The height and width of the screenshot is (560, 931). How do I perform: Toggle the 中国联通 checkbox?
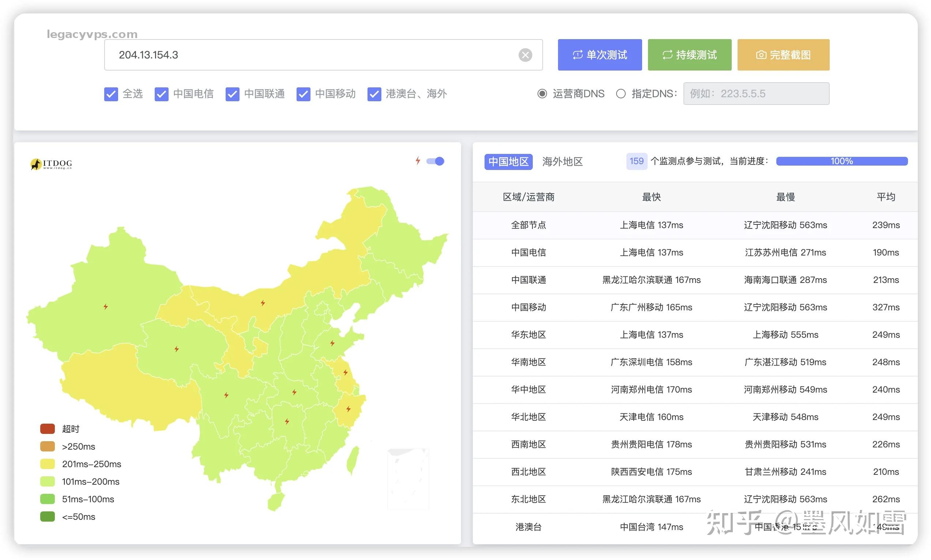click(x=233, y=94)
